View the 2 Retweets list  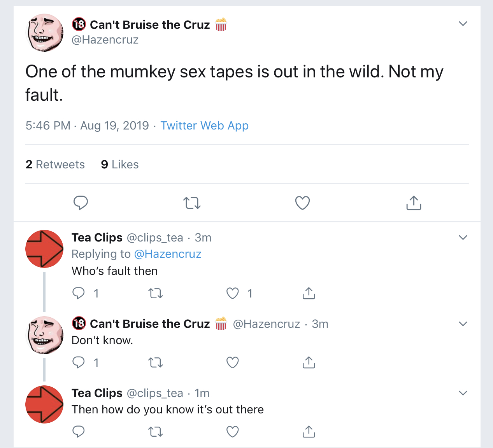click(55, 164)
